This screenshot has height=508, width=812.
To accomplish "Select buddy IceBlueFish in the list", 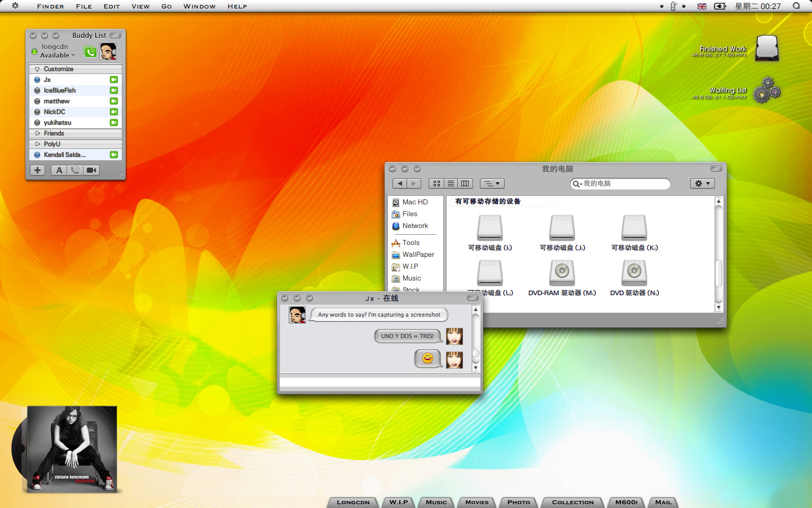I will (x=76, y=90).
